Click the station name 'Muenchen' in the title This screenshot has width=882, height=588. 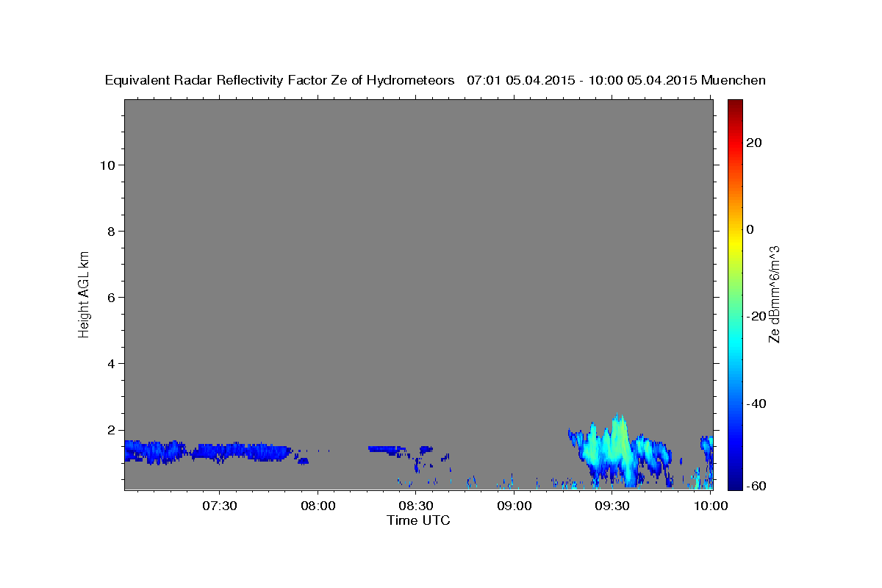(x=734, y=80)
